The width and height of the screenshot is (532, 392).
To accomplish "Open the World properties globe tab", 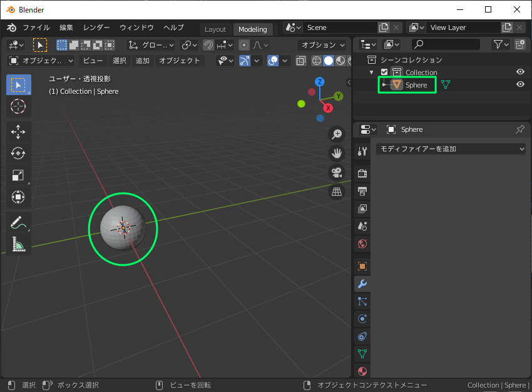I will point(362,244).
